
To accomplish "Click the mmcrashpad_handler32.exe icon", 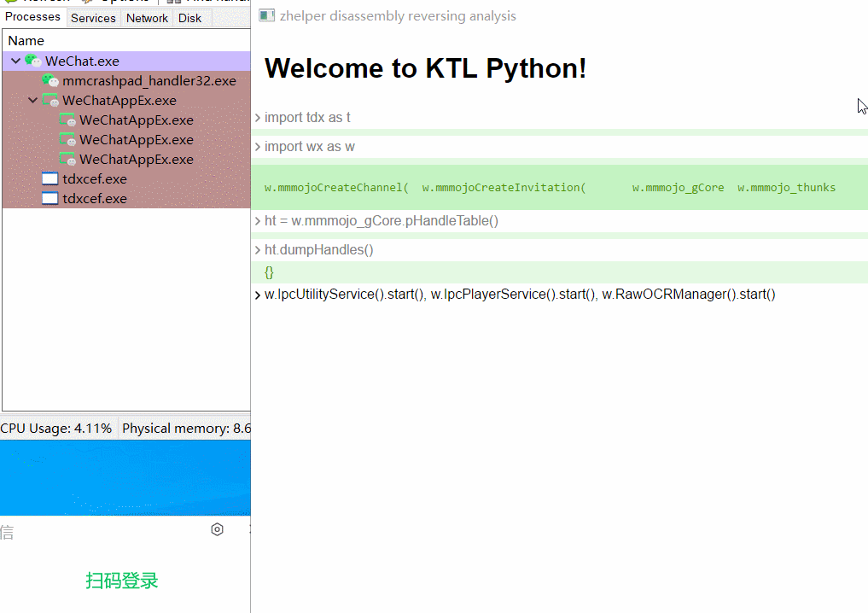I will coord(50,81).
